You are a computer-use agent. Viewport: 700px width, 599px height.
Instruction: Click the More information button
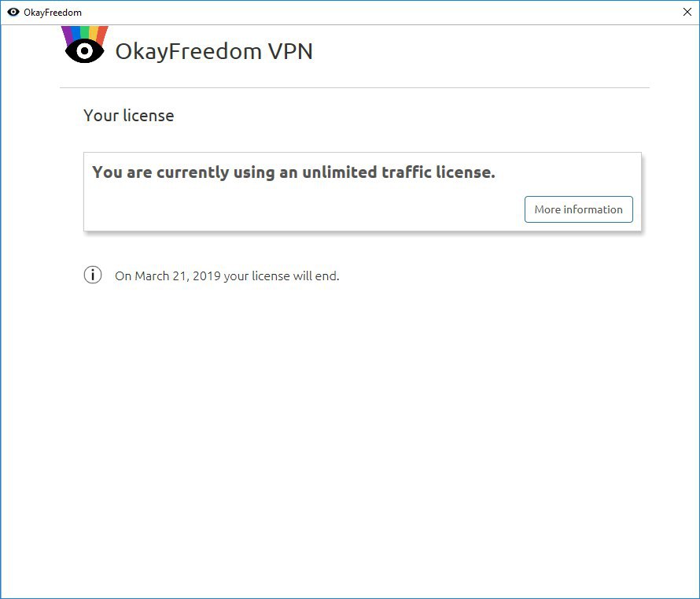pyautogui.click(x=579, y=209)
